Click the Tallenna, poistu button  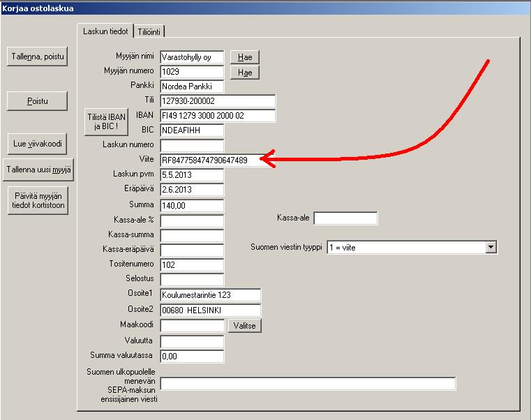coord(37,57)
